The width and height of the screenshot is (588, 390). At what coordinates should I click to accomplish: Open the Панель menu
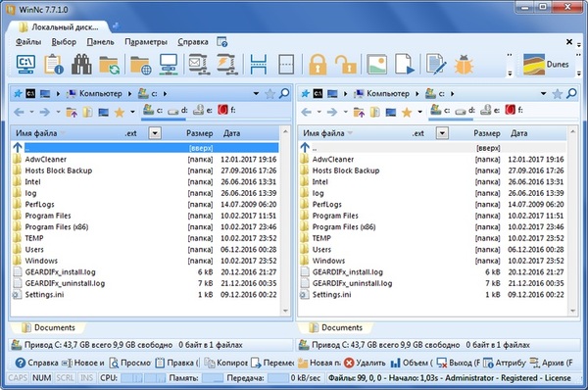click(x=100, y=42)
